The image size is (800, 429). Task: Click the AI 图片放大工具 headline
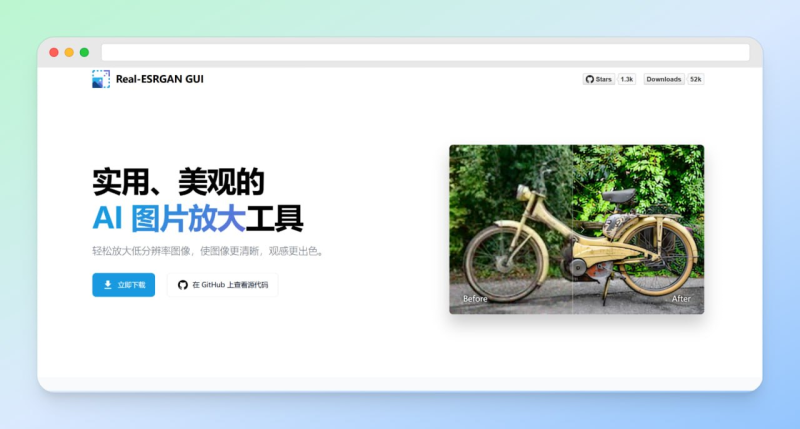click(197, 218)
